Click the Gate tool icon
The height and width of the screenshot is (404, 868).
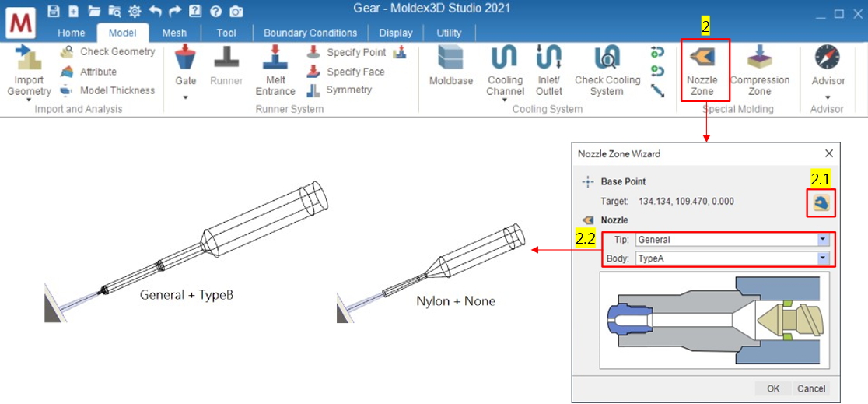[186, 58]
